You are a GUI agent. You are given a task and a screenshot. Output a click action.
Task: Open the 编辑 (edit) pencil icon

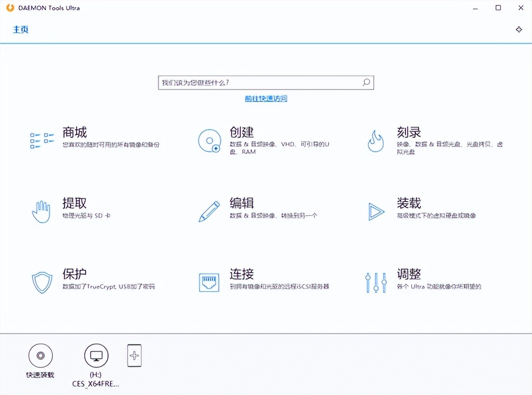[208, 211]
